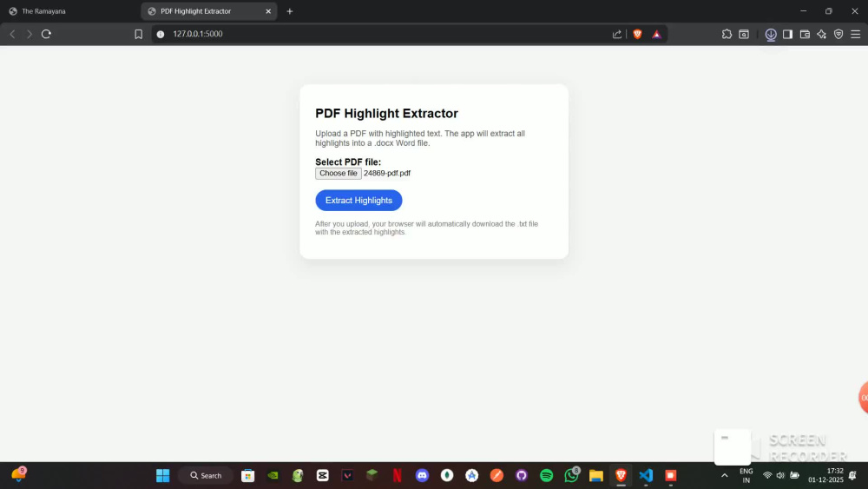This screenshot has width=868, height=489.
Task: Open File Explorer from taskbar
Action: tap(596, 475)
